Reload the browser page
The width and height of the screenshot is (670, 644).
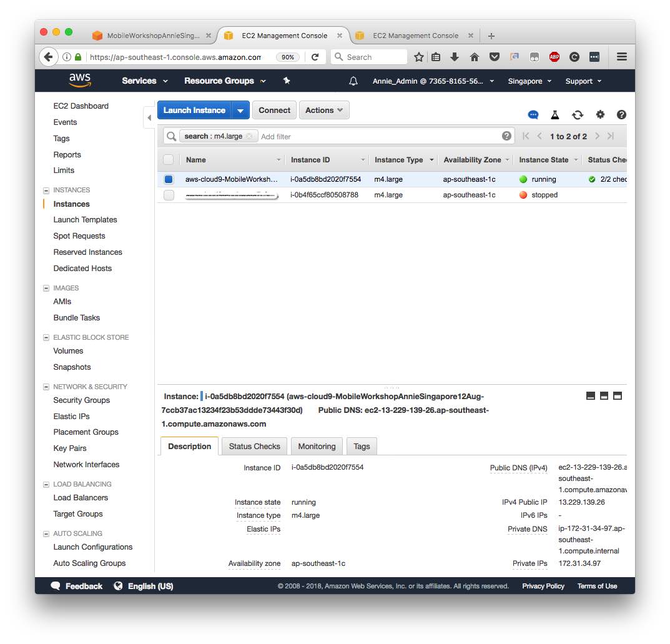click(315, 57)
